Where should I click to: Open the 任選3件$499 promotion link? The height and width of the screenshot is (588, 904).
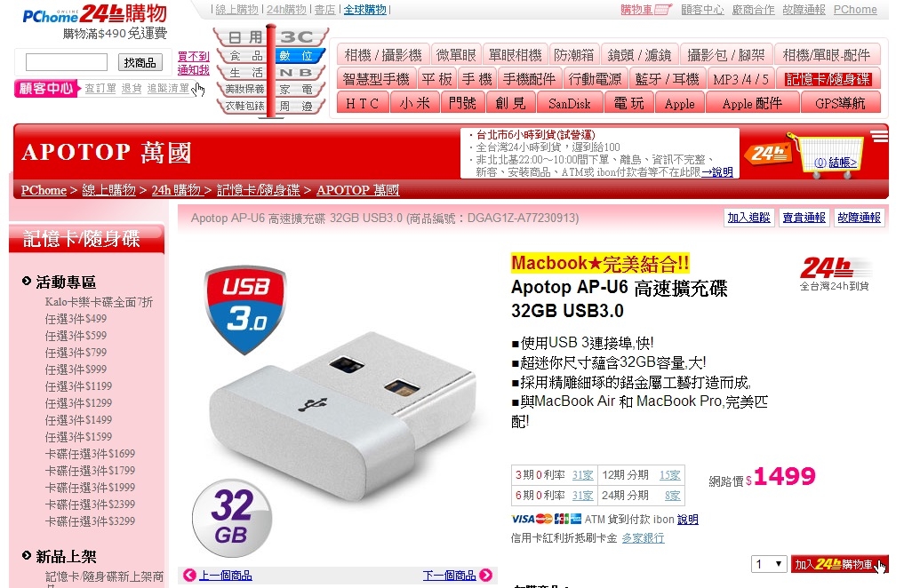76,319
